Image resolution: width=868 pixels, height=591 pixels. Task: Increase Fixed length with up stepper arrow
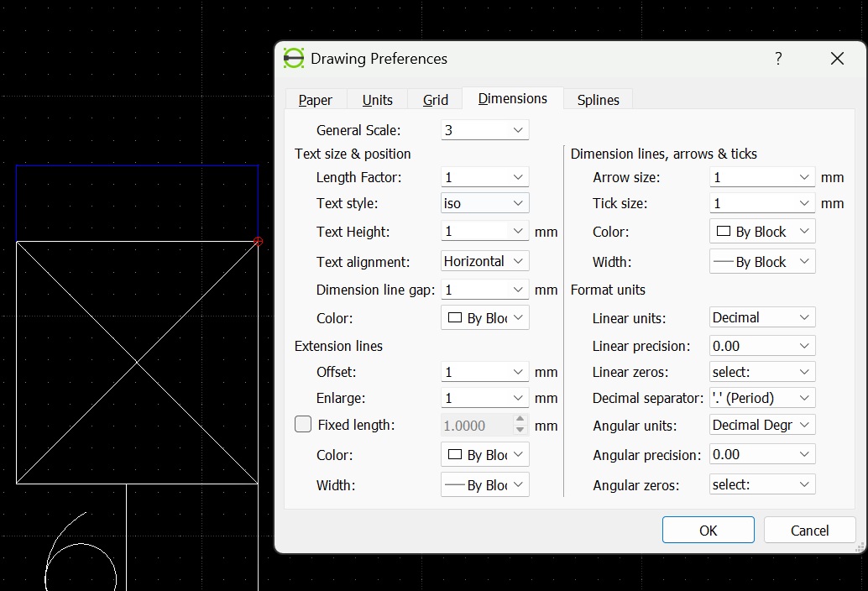[x=520, y=420]
